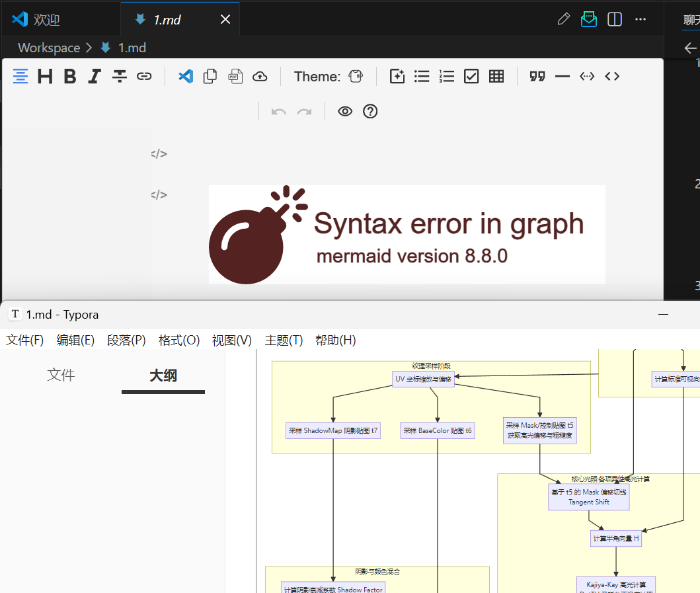700x593 pixels.
Task: Open the 编辑(E) menu in Typora
Action: [75, 340]
